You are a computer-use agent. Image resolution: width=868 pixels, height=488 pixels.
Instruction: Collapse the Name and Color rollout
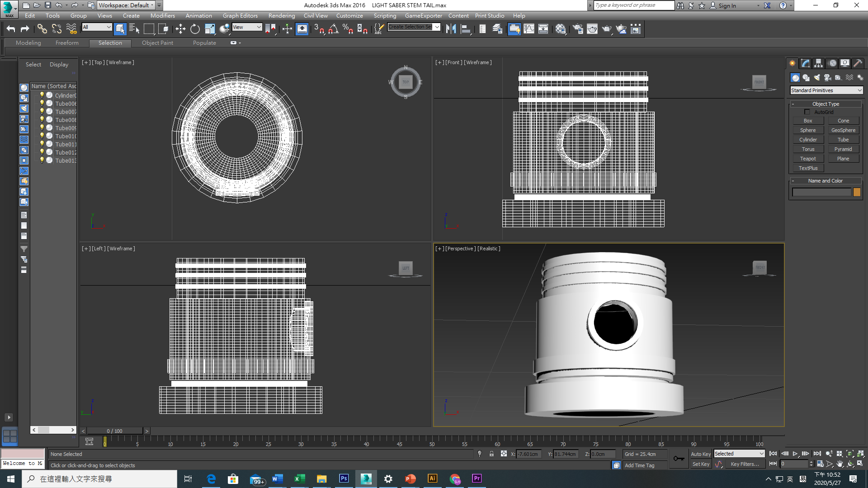coord(826,181)
